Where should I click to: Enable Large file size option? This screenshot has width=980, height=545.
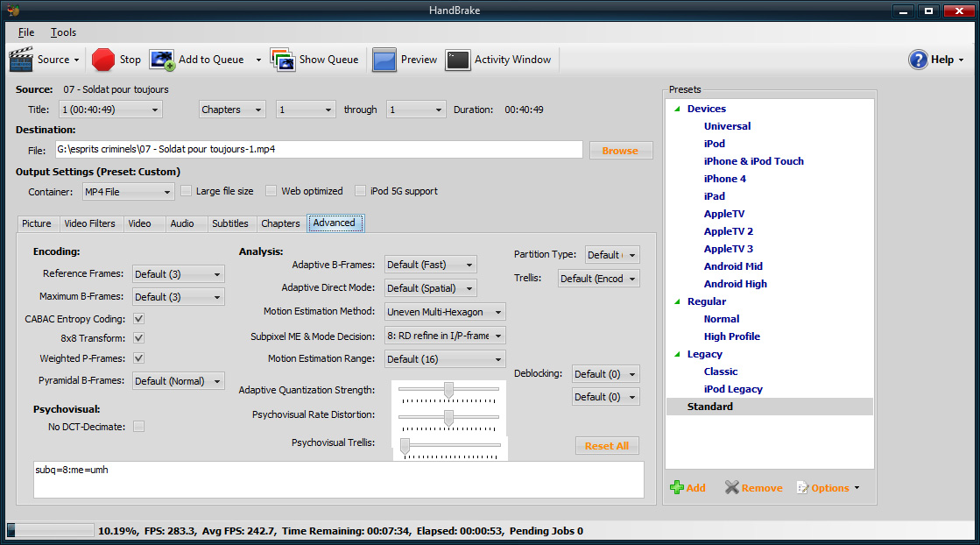pos(187,191)
